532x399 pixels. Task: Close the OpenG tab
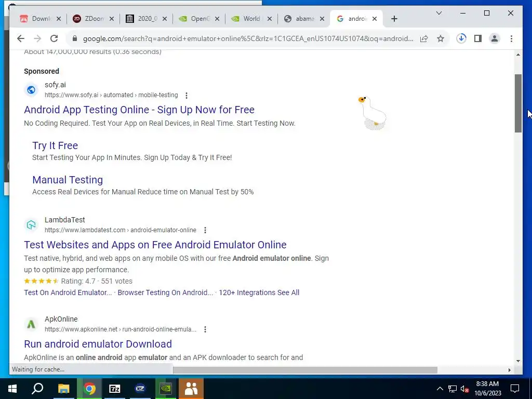pyautogui.click(x=217, y=19)
